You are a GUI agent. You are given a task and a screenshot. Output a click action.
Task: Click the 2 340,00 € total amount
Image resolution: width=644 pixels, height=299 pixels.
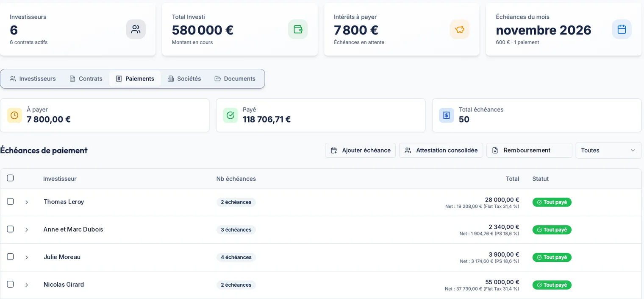tap(504, 227)
